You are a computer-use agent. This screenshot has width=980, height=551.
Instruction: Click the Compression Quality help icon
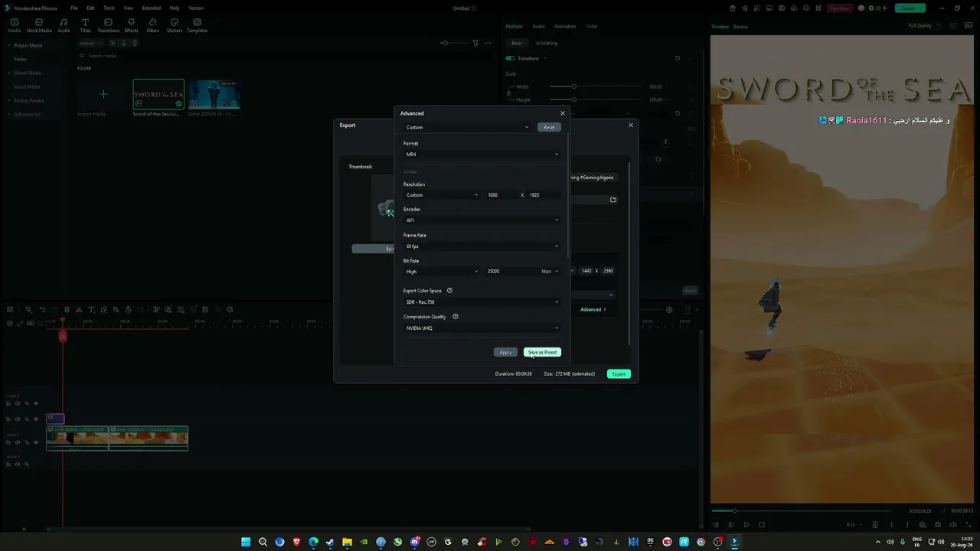coord(456,317)
